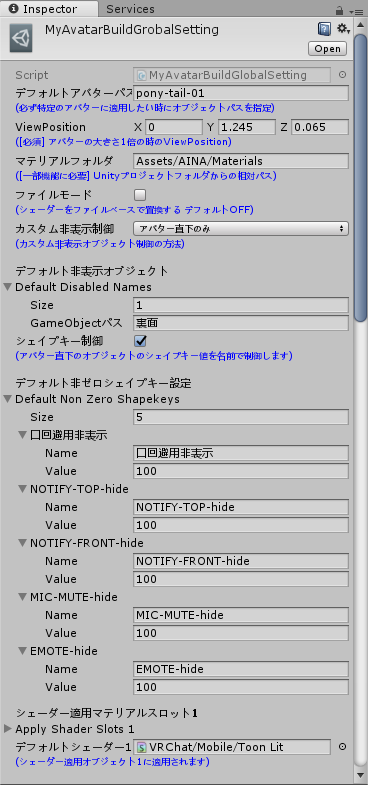
Task: Edit the ViewPosition X field
Action: click(x=173, y=127)
